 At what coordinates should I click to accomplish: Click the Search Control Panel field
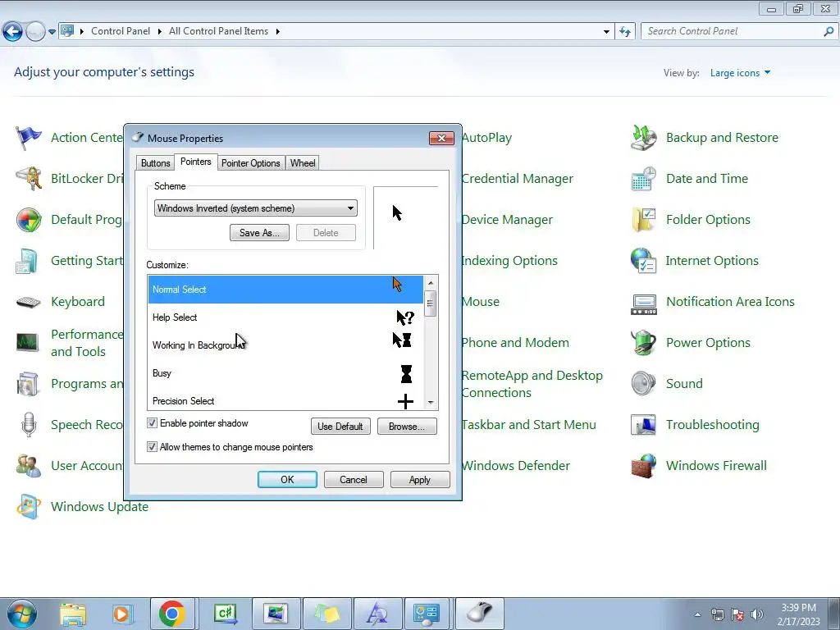pyautogui.click(x=733, y=32)
